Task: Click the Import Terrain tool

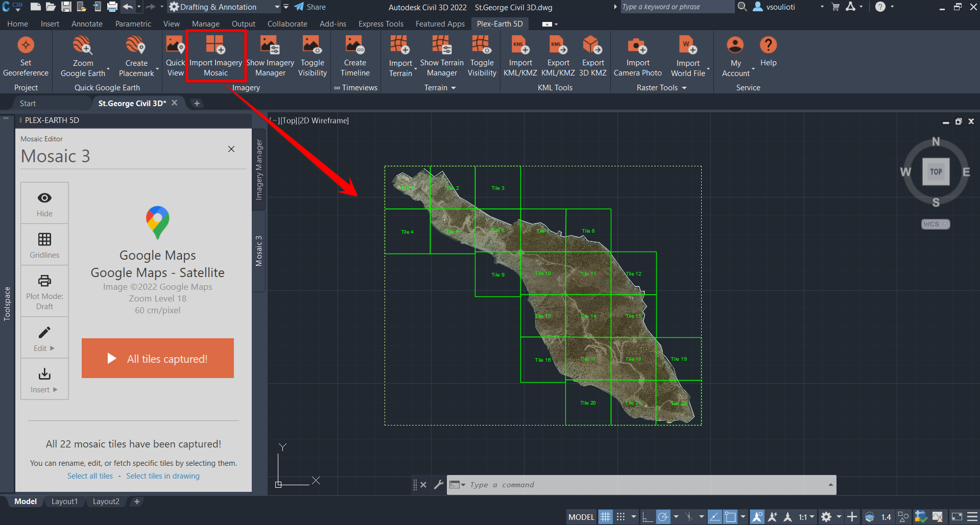Action: pos(401,57)
